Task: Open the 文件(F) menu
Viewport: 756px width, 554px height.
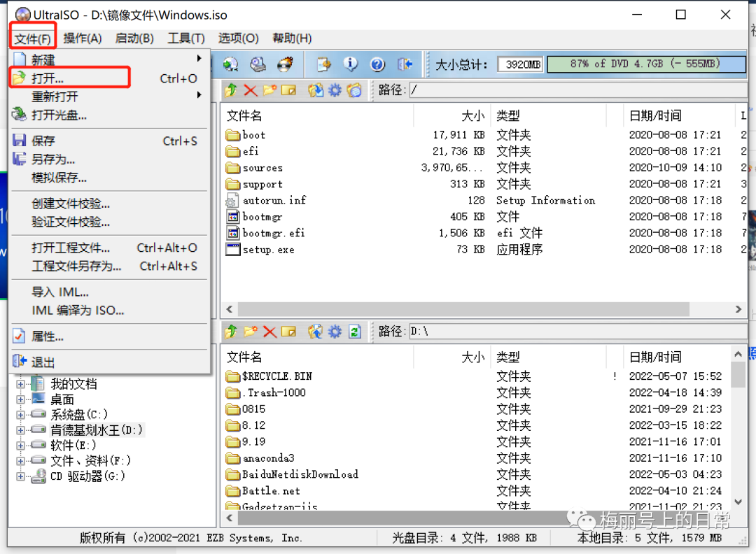Action: [x=33, y=38]
